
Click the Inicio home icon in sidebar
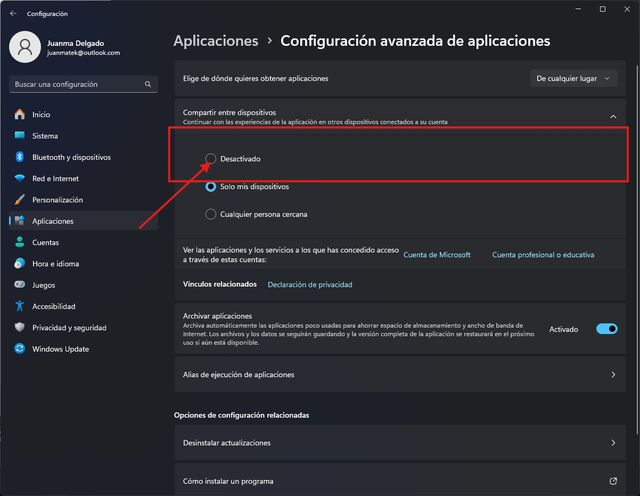20,114
